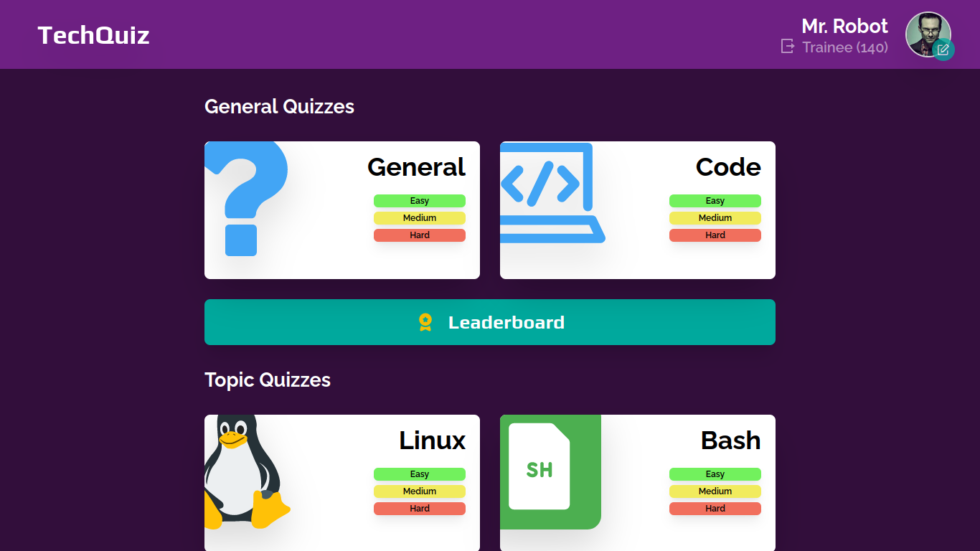Start the Easy General quiz
The width and height of the screenshot is (980, 551).
420,201
